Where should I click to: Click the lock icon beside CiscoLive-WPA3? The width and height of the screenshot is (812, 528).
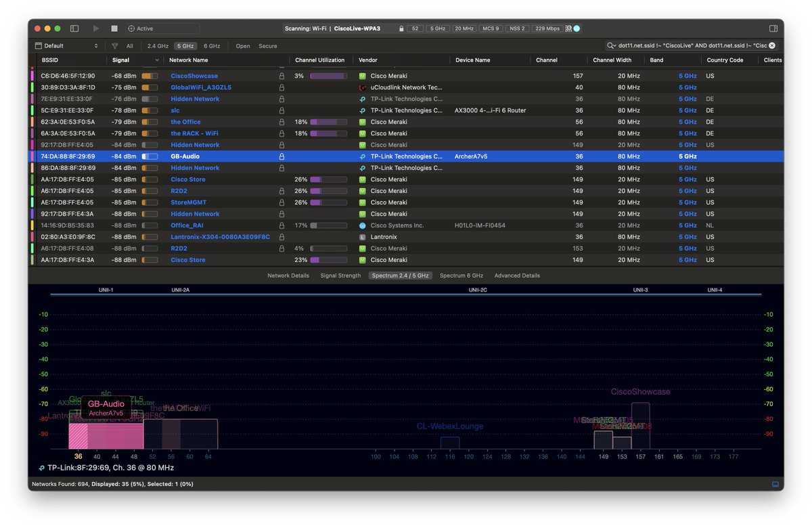coord(401,28)
